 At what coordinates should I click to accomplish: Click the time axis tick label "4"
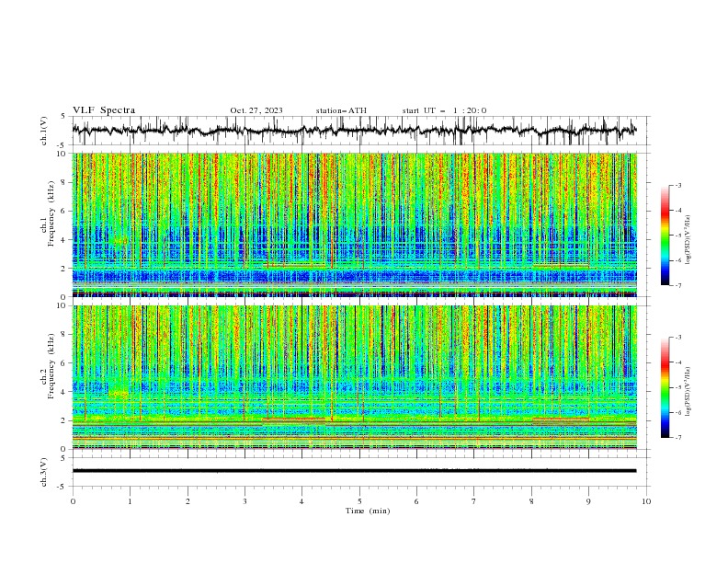(301, 501)
